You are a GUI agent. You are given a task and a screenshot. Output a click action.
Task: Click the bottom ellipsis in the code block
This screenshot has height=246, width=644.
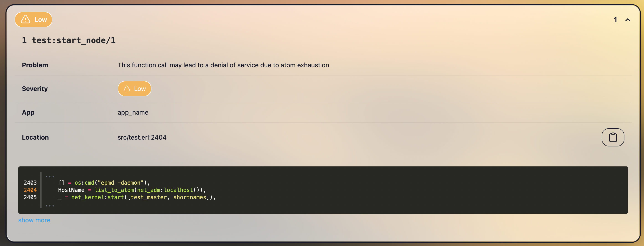click(x=50, y=205)
